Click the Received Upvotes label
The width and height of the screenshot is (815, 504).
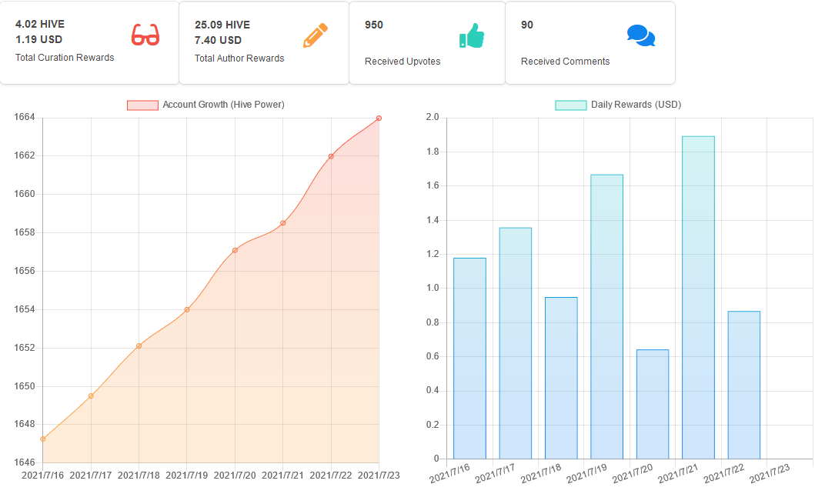pos(402,62)
